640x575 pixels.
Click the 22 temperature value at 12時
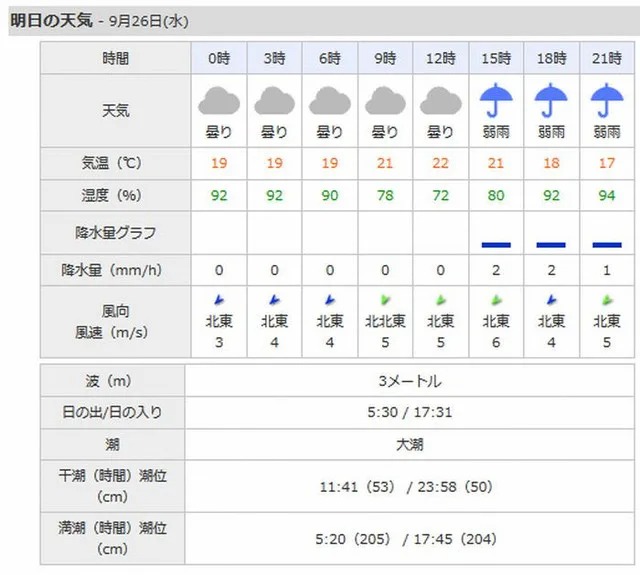pos(440,163)
